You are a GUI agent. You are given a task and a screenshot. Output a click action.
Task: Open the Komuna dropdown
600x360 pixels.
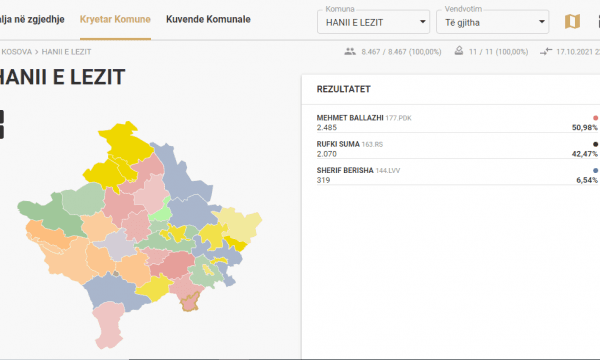pyautogui.click(x=373, y=22)
